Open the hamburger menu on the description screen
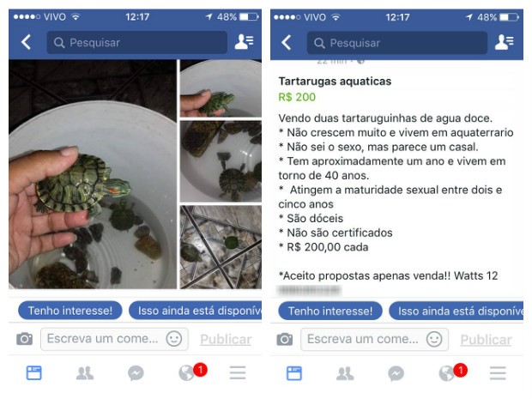Viewport: 532px width, 399px height. pyautogui.click(x=498, y=373)
